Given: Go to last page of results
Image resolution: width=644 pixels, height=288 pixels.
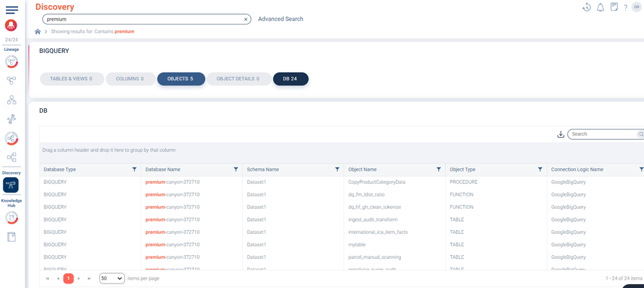Looking at the screenshot, I should [89, 278].
